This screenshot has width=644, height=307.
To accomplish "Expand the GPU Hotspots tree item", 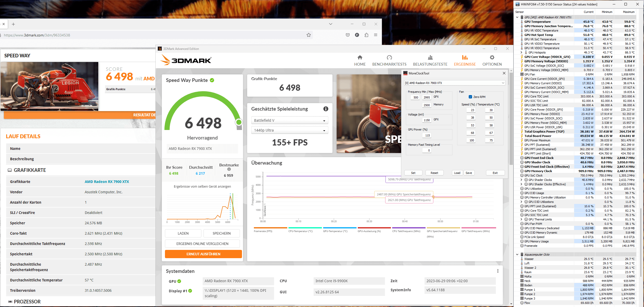I will click(521, 52).
